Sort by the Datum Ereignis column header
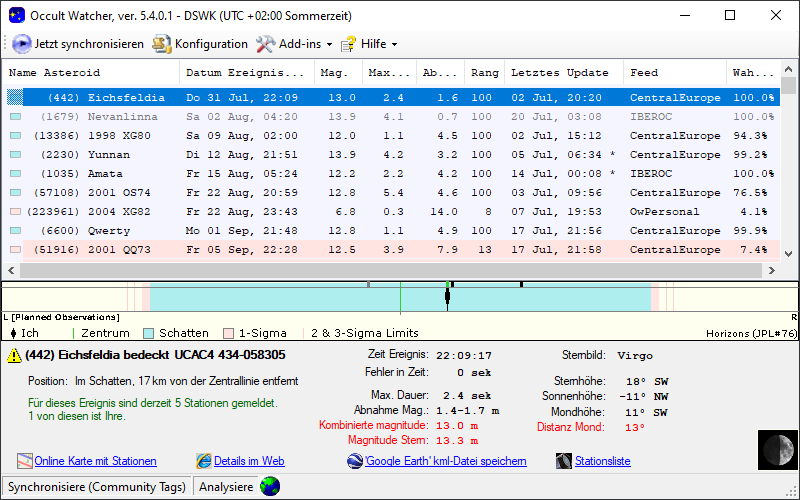Viewport: 800px width, 500px height. tap(245, 73)
